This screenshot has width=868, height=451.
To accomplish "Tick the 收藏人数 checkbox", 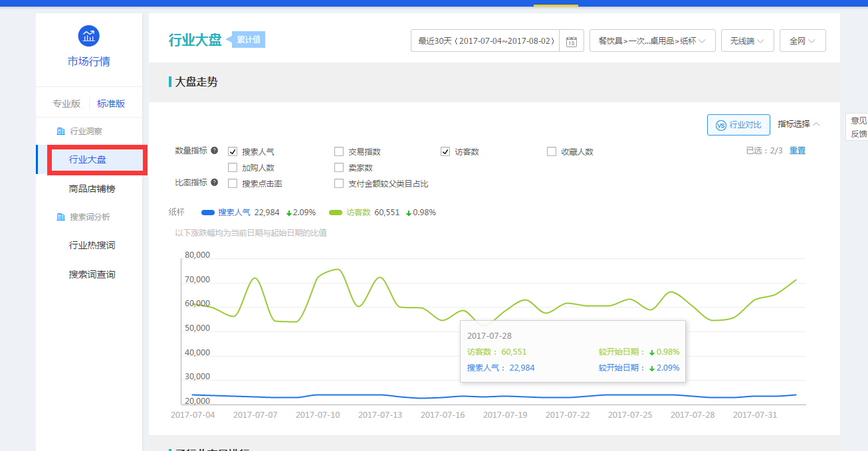I will pyautogui.click(x=552, y=151).
